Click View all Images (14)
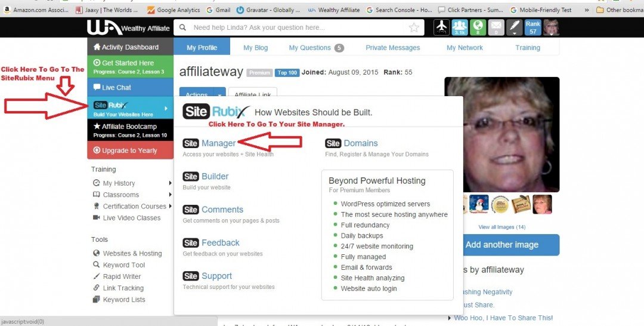Image resolution: width=644 pixels, height=326 pixels. pos(502,227)
